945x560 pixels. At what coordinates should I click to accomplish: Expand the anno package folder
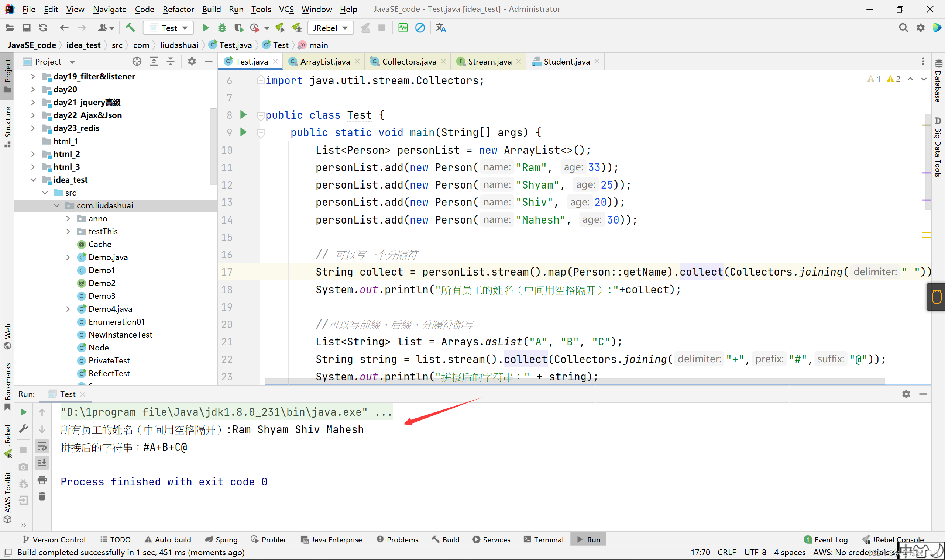point(67,219)
